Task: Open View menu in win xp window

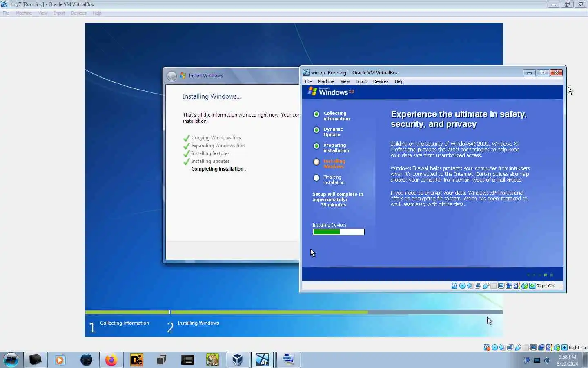Action: 345,81
